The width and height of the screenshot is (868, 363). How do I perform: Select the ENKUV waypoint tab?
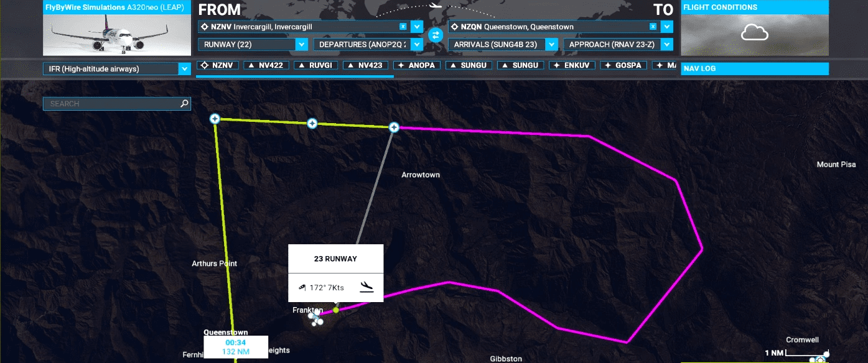click(x=573, y=65)
